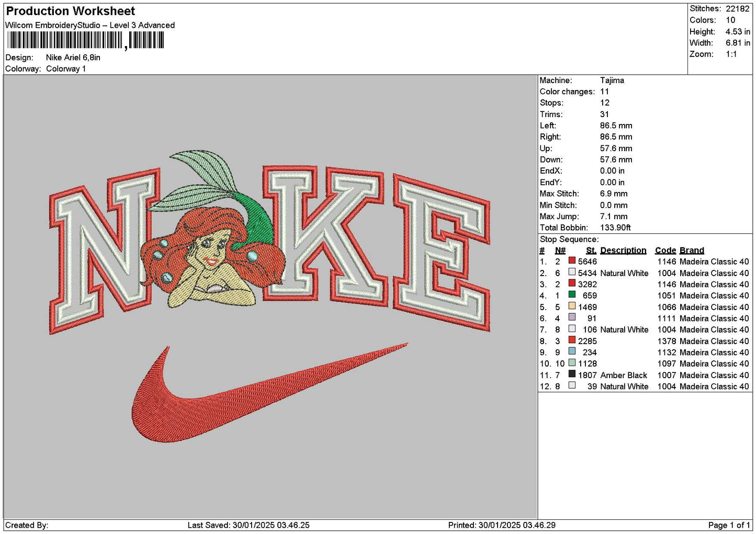
Task: Click the Production Worksheet title
Action: pos(71,11)
